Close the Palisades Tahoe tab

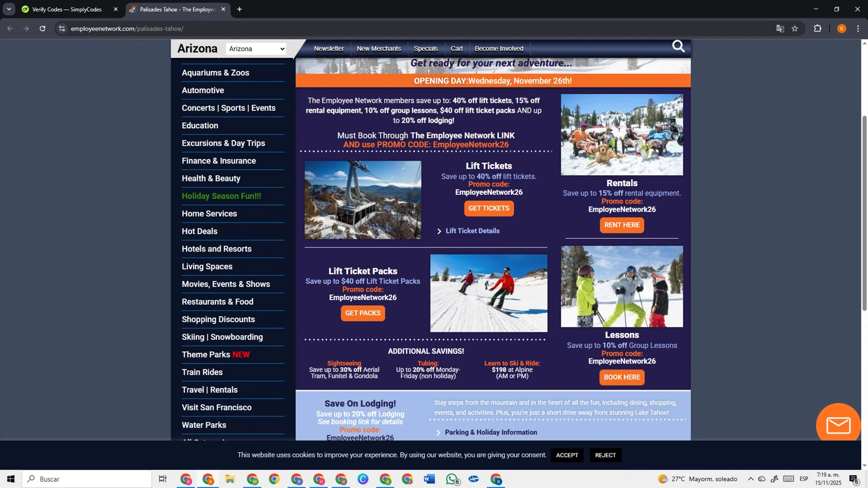(223, 9)
